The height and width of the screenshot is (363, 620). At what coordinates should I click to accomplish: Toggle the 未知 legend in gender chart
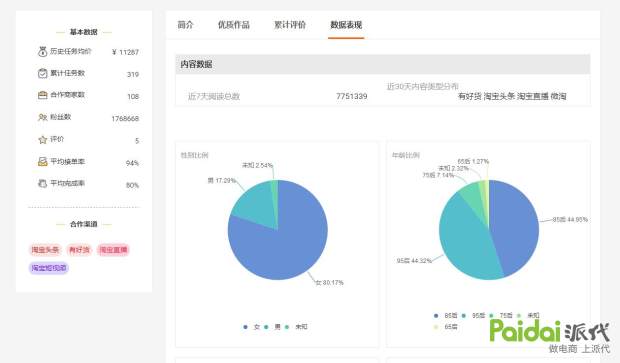[x=296, y=327]
